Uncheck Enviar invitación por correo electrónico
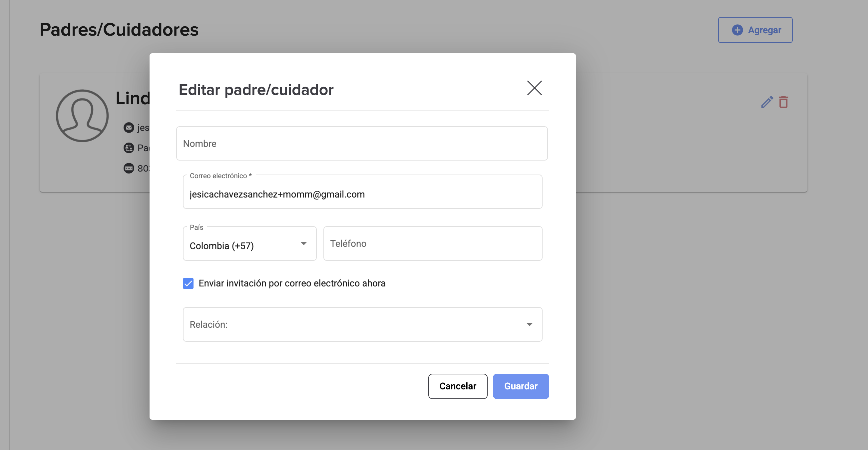 tap(188, 283)
